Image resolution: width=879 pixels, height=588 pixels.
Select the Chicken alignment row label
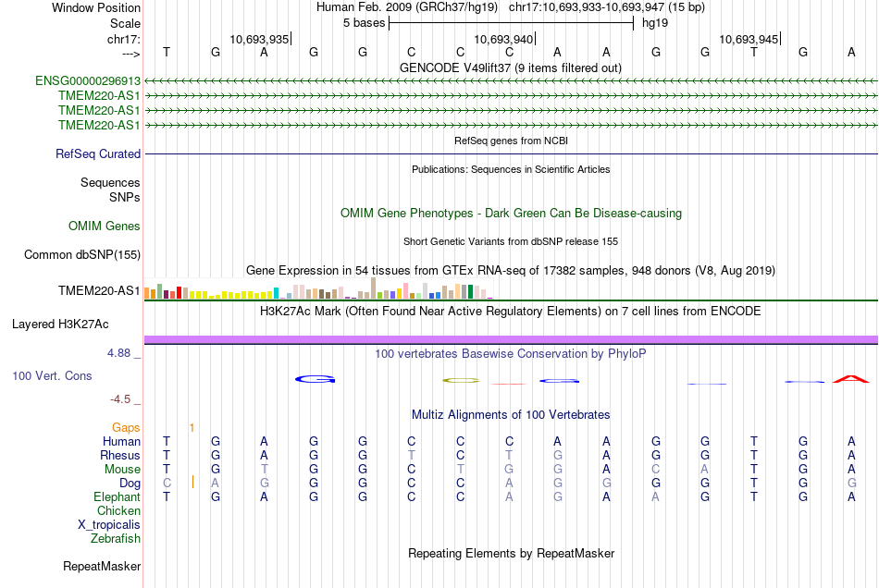[x=118, y=510]
